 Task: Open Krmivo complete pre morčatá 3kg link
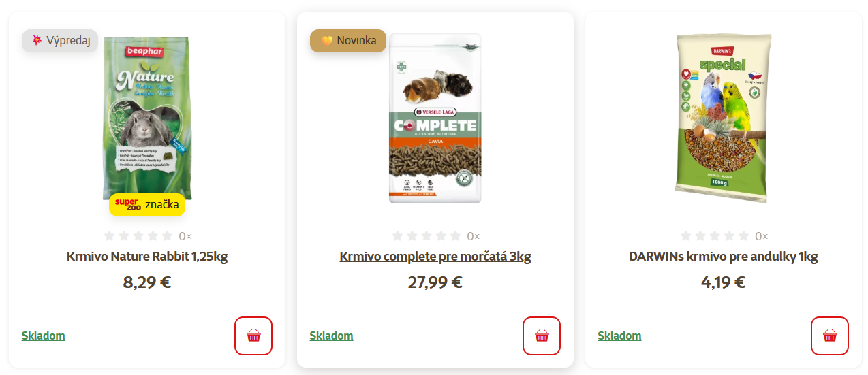click(x=435, y=257)
